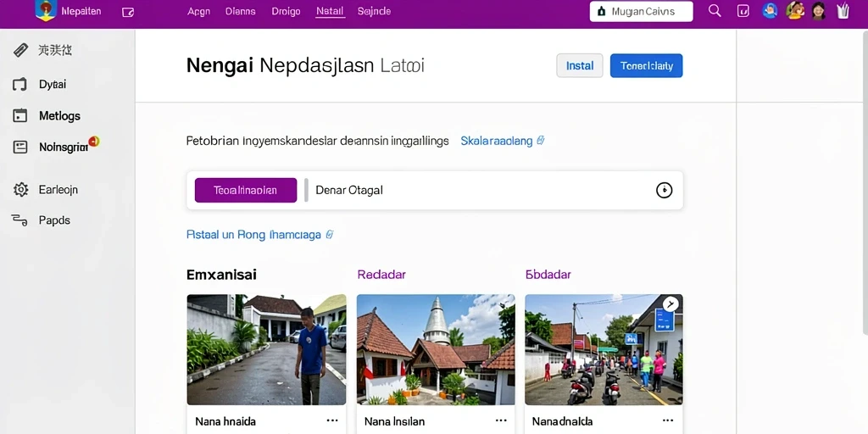Click the Noinsgrial panel icon
This screenshot has width=868, height=434.
pos(20,147)
